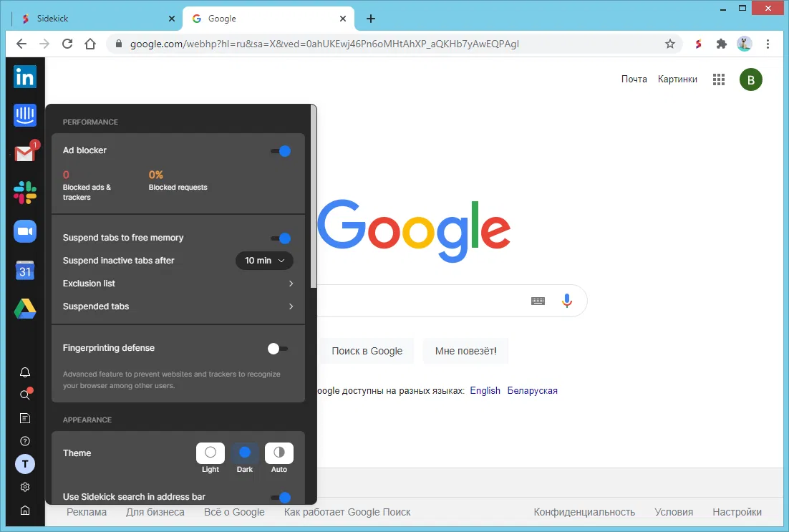
Task: Click the sidebar home icon
Action: pos(24,511)
